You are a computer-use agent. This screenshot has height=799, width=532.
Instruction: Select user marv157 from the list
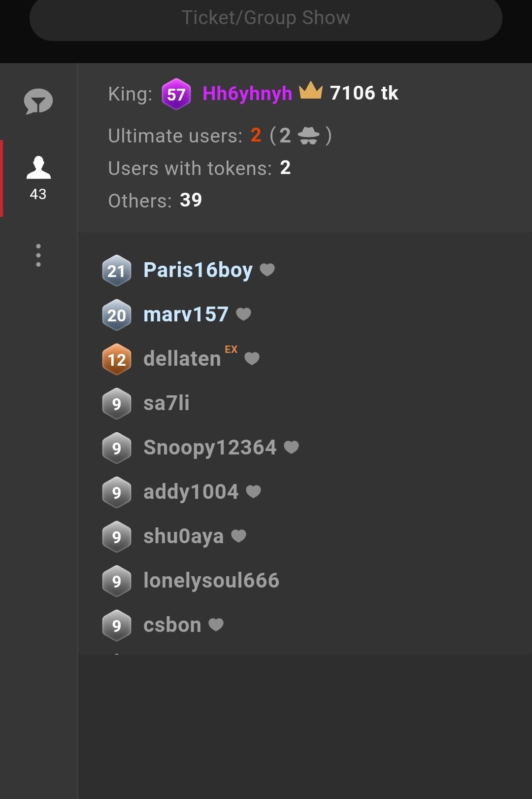(186, 314)
